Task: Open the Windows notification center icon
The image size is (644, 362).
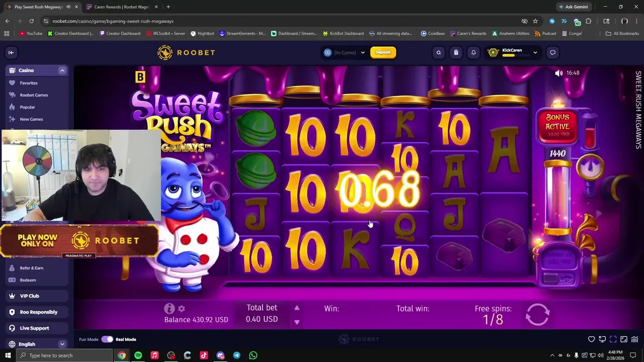Action: point(633,355)
